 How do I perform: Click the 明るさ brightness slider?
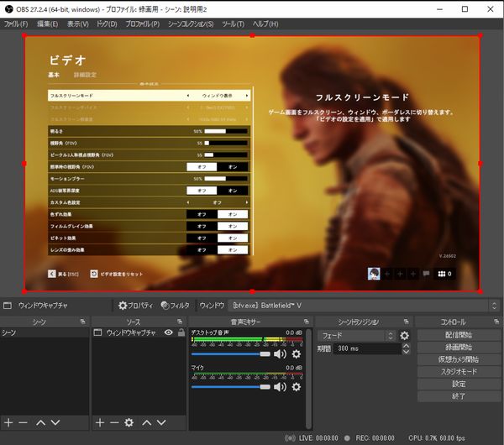[x=226, y=131]
